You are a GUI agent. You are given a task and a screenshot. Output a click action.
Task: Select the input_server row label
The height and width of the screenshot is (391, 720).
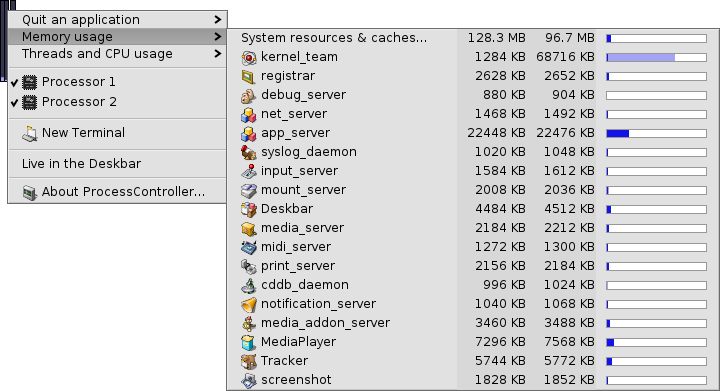299,171
